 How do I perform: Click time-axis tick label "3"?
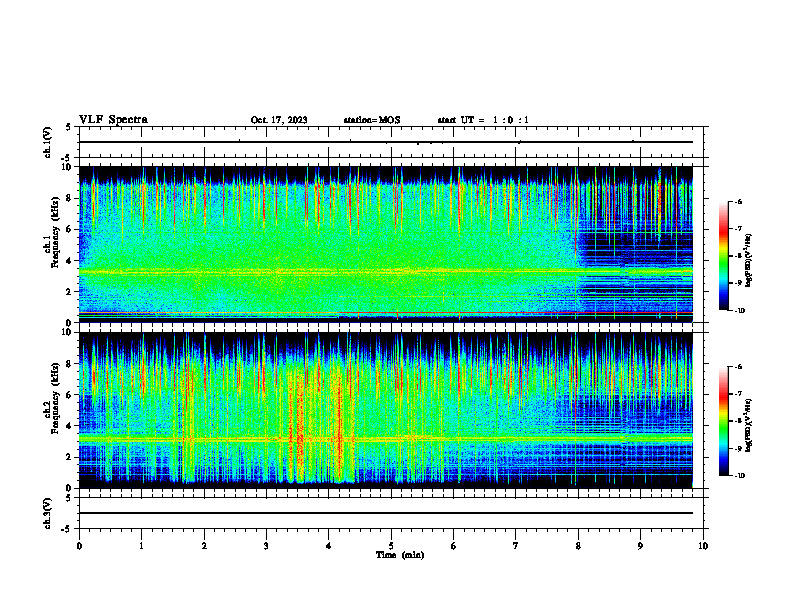(266, 546)
